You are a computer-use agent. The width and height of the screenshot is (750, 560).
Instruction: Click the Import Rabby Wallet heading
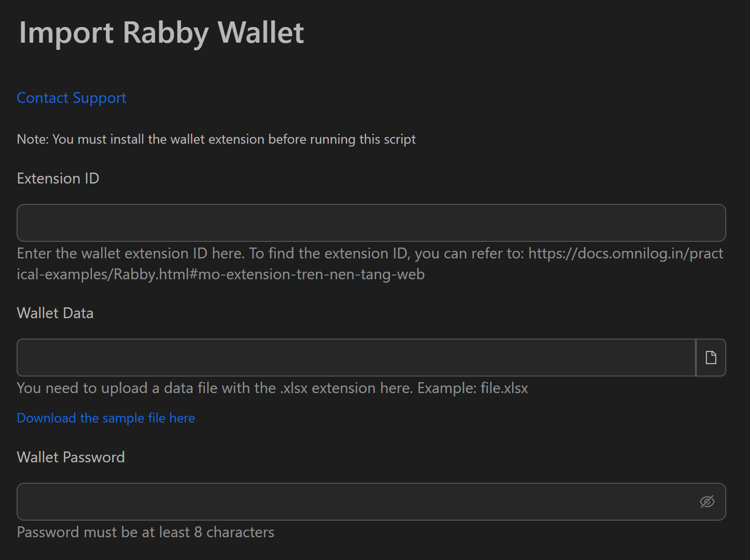(x=161, y=33)
